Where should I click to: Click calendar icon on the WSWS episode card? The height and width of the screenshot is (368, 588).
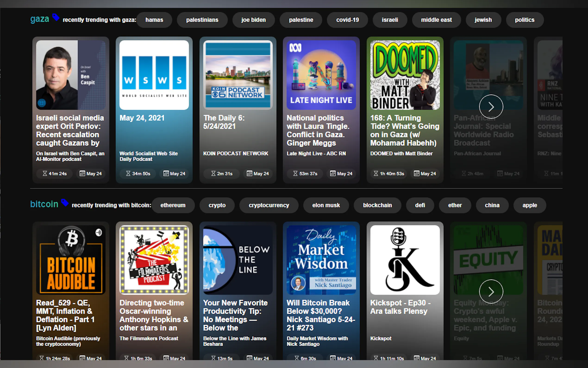tap(166, 174)
